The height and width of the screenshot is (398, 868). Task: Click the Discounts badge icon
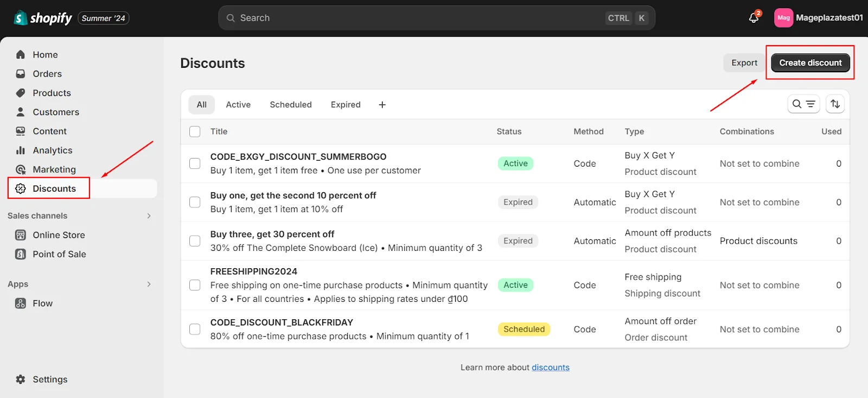(x=21, y=188)
